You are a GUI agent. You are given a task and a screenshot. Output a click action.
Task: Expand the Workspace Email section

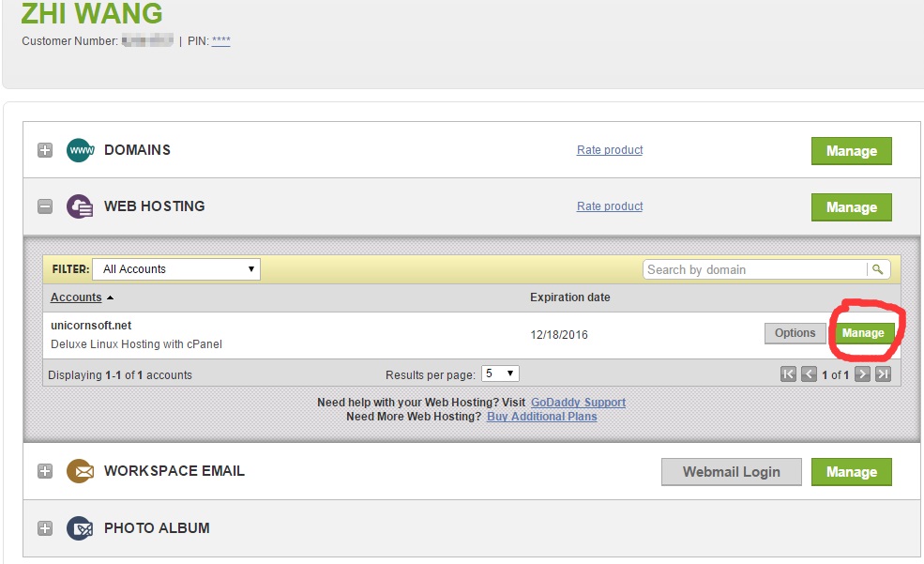(x=45, y=471)
